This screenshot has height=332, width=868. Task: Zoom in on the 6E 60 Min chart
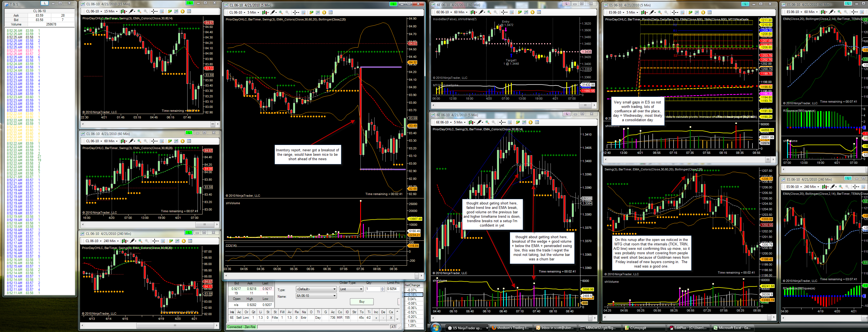point(489,12)
